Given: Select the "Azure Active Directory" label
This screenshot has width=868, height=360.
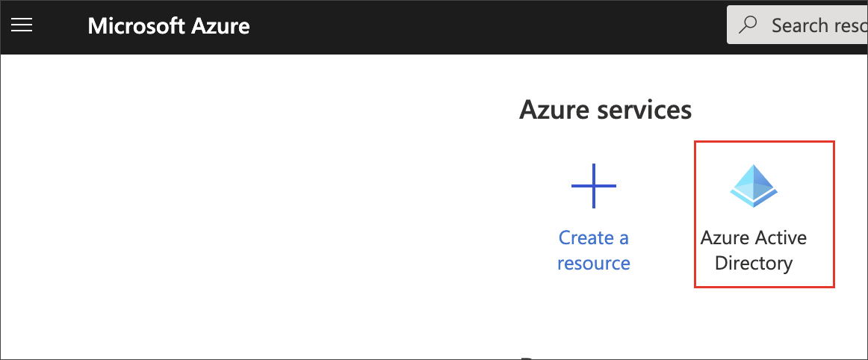Looking at the screenshot, I should point(753,250).
